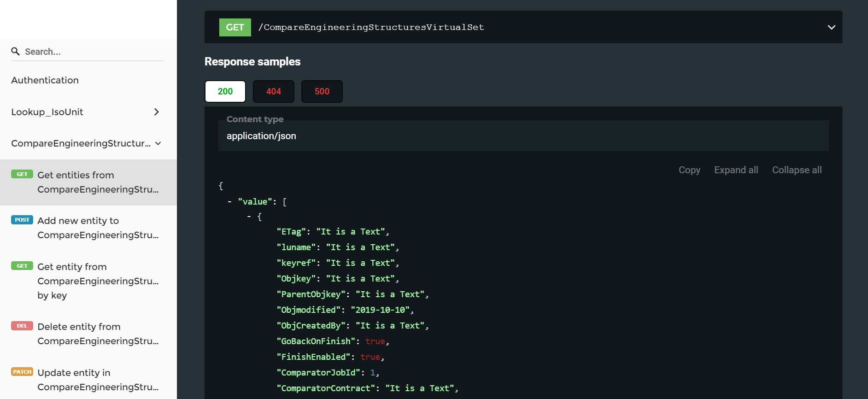This screenshot has height=399, width=868.
Task: Click the green GET badge in endpoint header
Action: tap(235, 27)
